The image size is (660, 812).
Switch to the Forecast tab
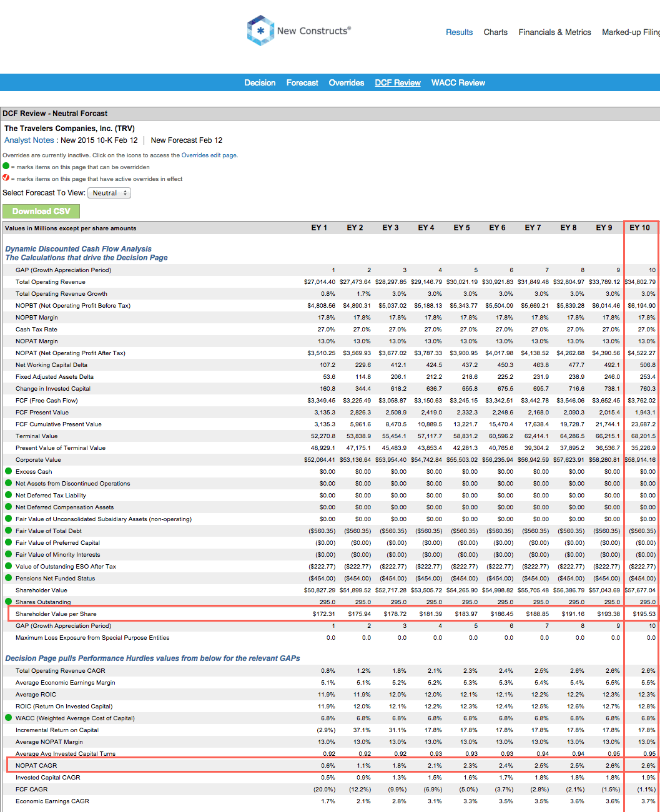pos(302,82)
